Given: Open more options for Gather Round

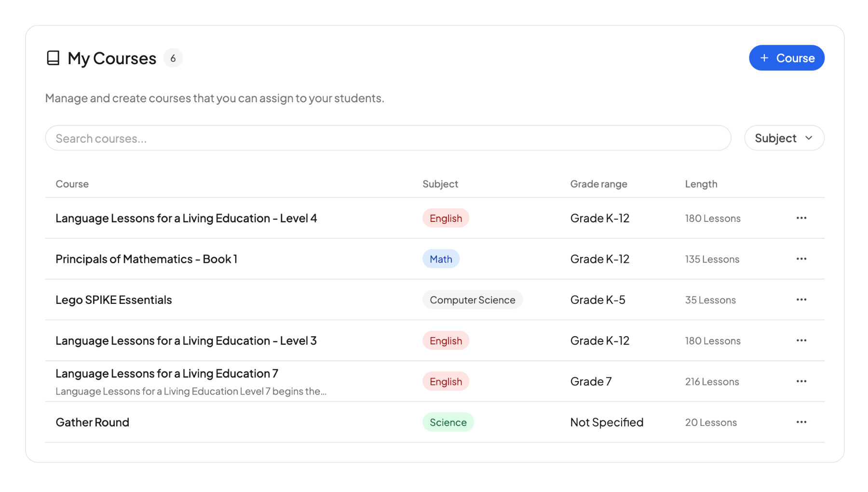Looking at the screenshot, I should coord(801,422).
